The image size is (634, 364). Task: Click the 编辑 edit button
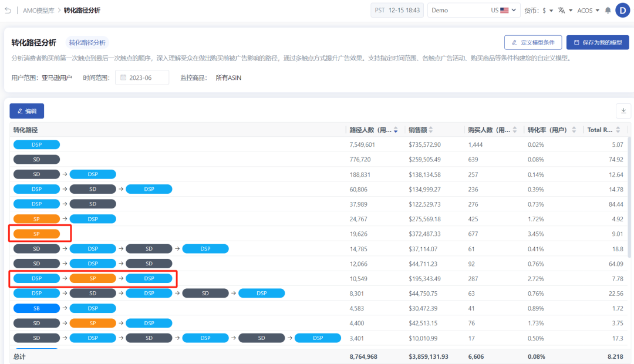click(26, 111)
